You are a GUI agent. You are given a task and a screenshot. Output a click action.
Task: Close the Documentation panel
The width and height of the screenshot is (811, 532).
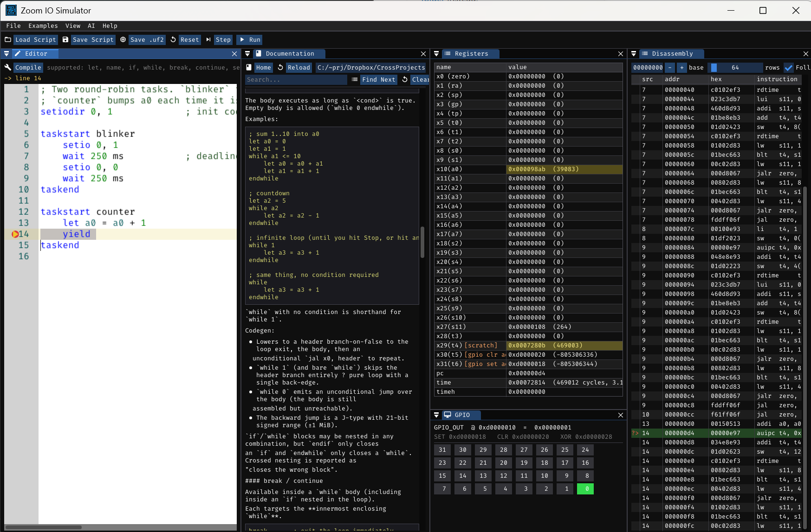point(423,54)
